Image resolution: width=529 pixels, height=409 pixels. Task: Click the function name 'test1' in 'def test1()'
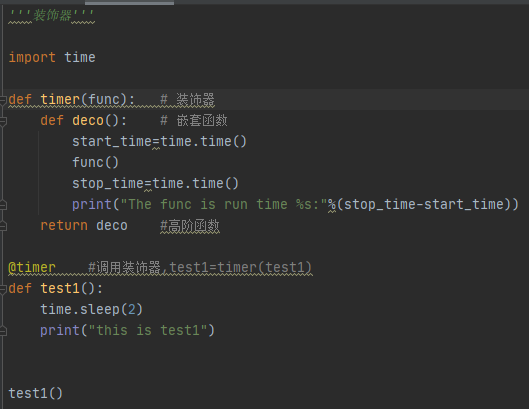[60, 289]
